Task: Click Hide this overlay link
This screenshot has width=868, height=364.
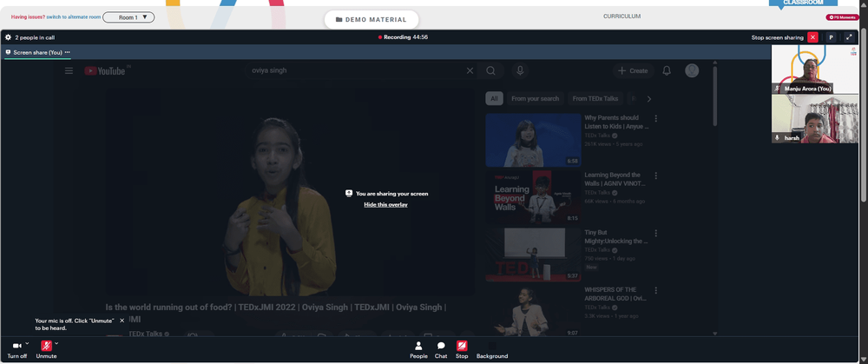Action: coord(385,204)
